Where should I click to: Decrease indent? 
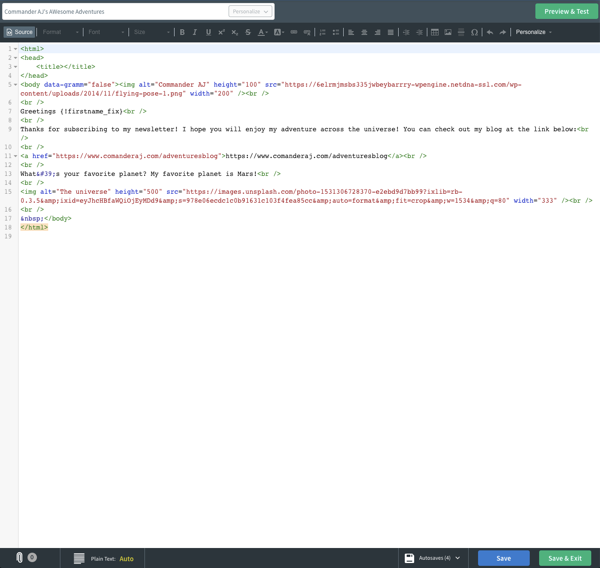coord(406,32)
